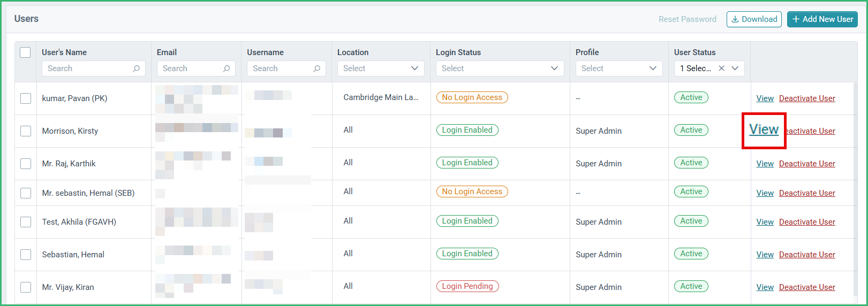Check the Test, Akhila (FGAVH) row
Screen dimensions: 868x306
pyautogui.click(x=26, y=222)
